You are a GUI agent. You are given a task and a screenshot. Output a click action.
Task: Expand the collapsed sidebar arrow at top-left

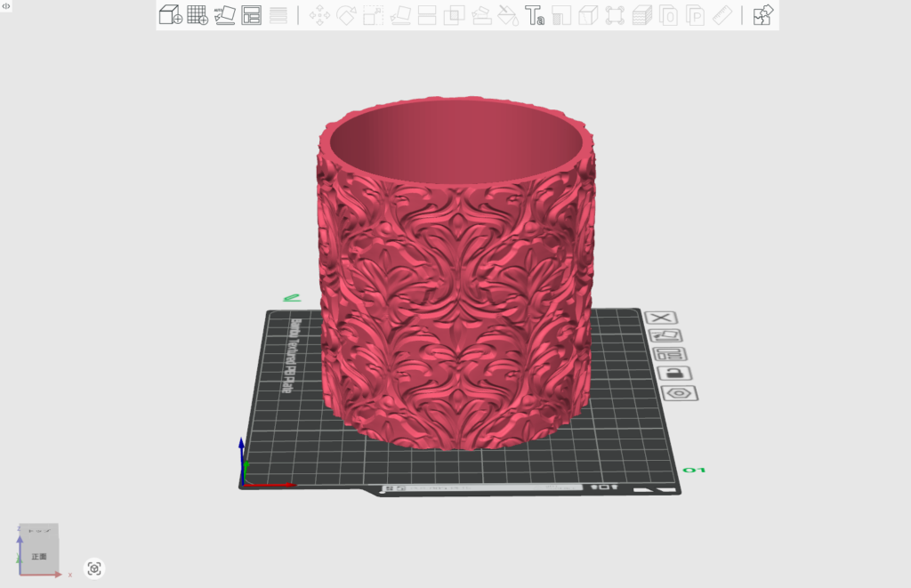[6, 6]
